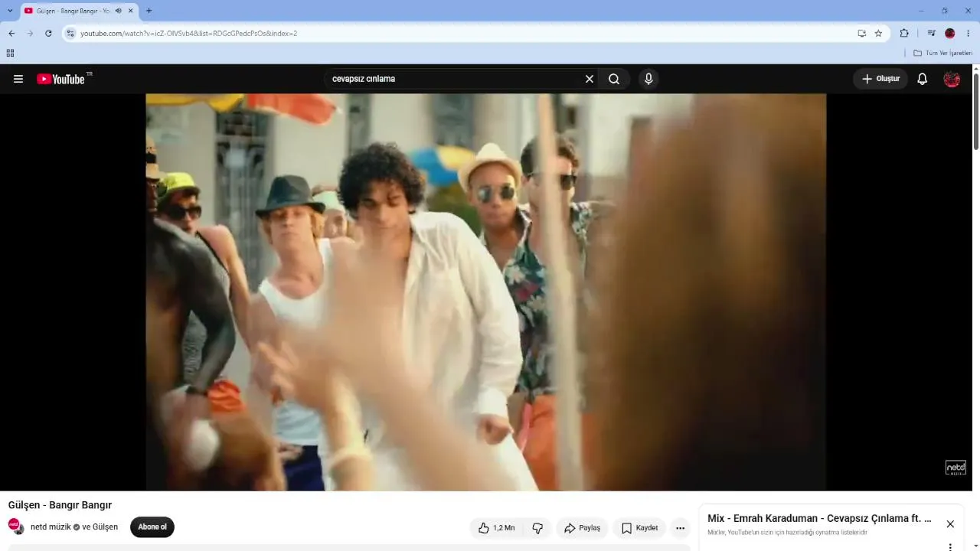Open the netd müzik channel avatar
This screenshot has height=551, width=980.
coord(15,526)
